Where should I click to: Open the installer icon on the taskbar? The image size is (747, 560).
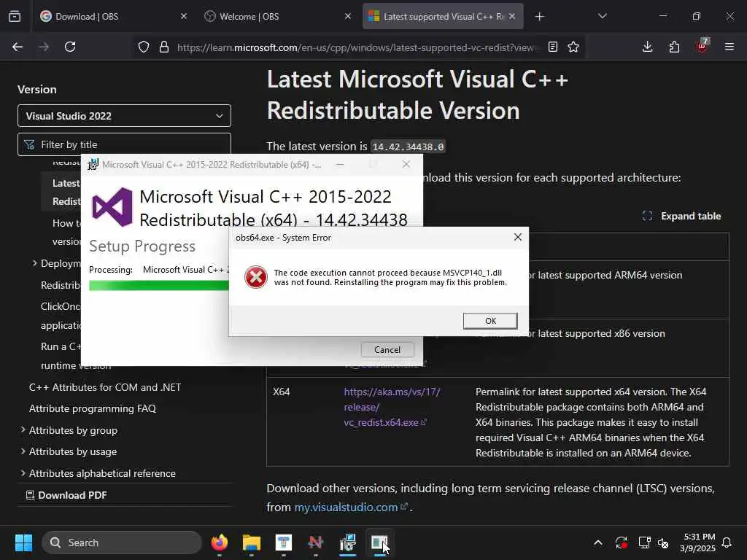348,542
